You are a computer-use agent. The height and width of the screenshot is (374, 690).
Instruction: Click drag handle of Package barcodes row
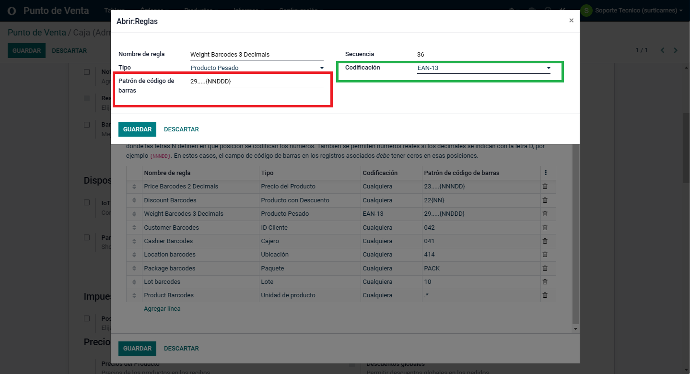tap(134, 268)
